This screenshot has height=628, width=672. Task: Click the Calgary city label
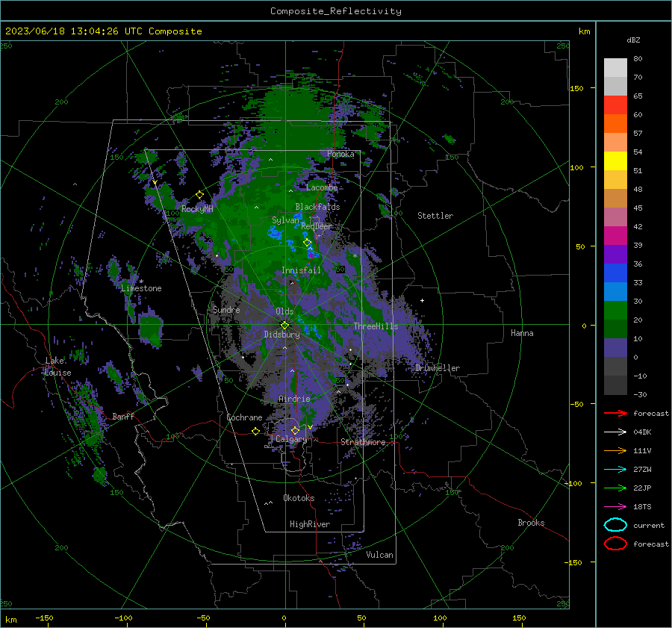click(x=291, y=439)
